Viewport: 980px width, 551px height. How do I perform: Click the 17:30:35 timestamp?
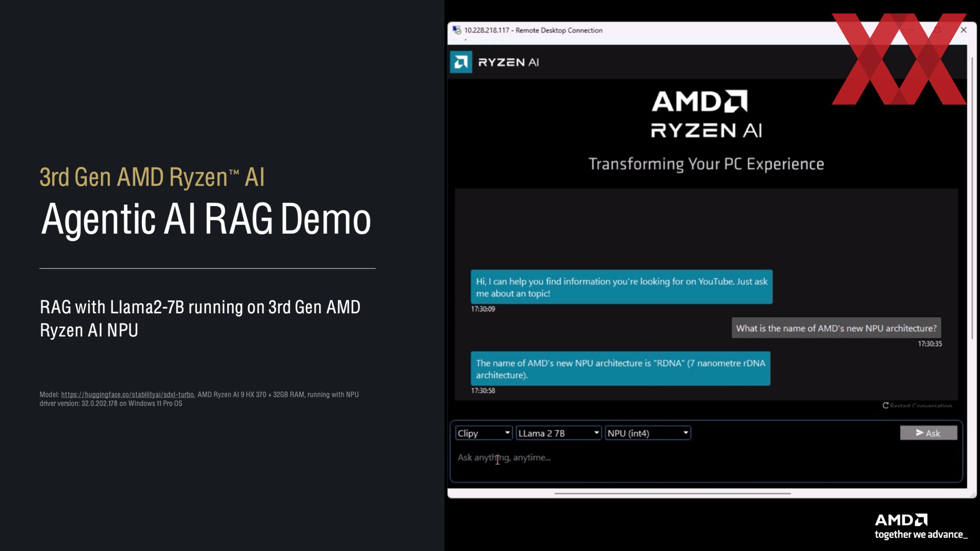[930, 344]
